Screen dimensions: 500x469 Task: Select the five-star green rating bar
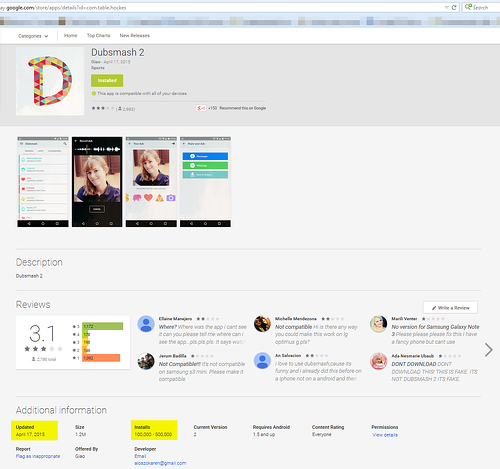(x=103, y=326)
